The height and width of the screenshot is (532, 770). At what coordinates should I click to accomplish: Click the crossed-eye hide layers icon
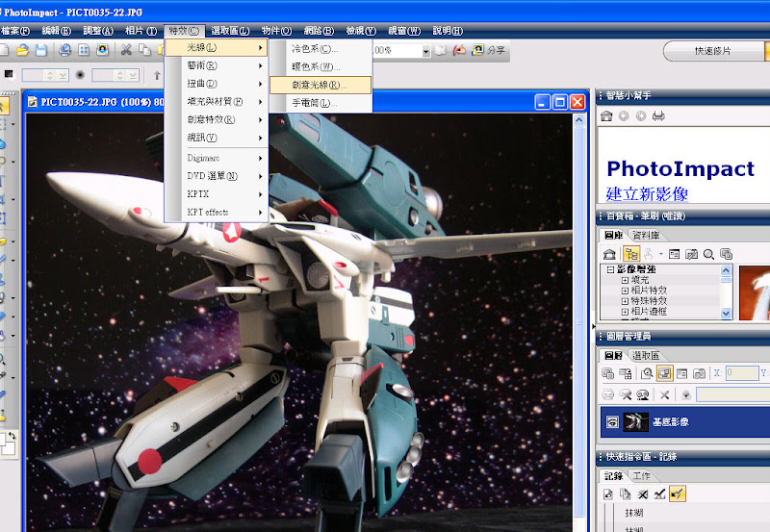click(x=625, y=394)
